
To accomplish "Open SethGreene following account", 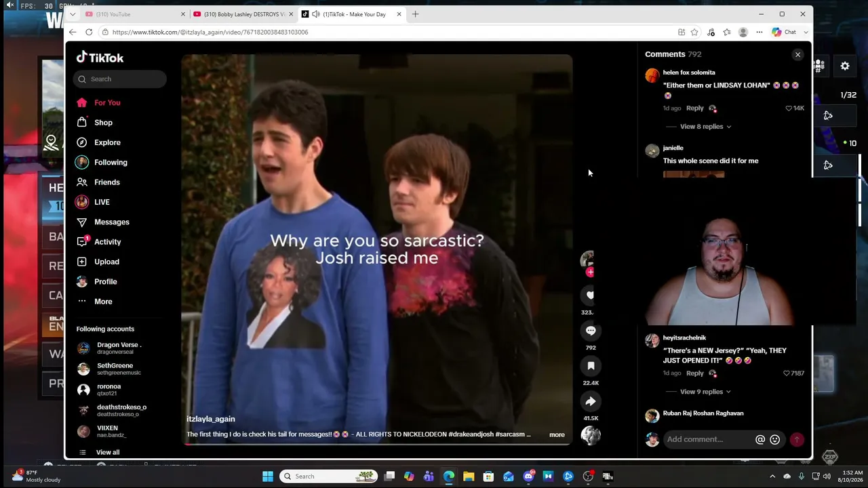I will [x=119, y=369].
